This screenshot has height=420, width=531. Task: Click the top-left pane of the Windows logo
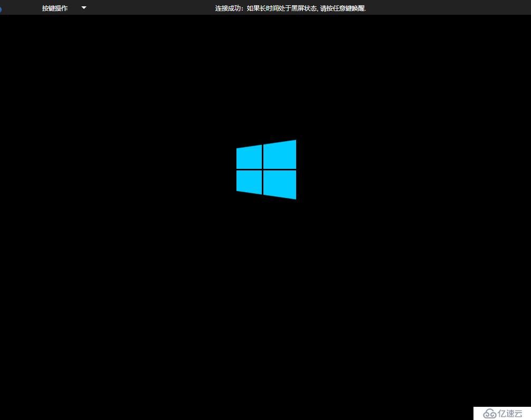tap(250, 158)
